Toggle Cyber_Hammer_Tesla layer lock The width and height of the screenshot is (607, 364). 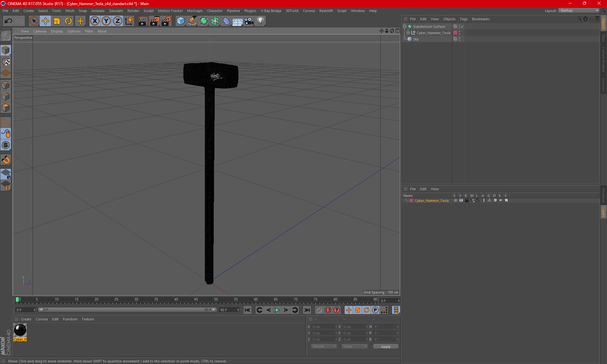tap(478, 200)
